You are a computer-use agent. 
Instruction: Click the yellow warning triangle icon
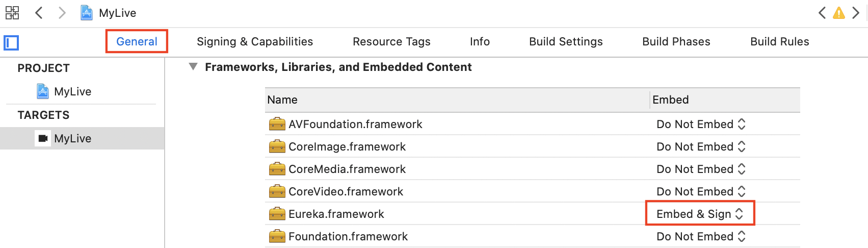tap(838, 13)
